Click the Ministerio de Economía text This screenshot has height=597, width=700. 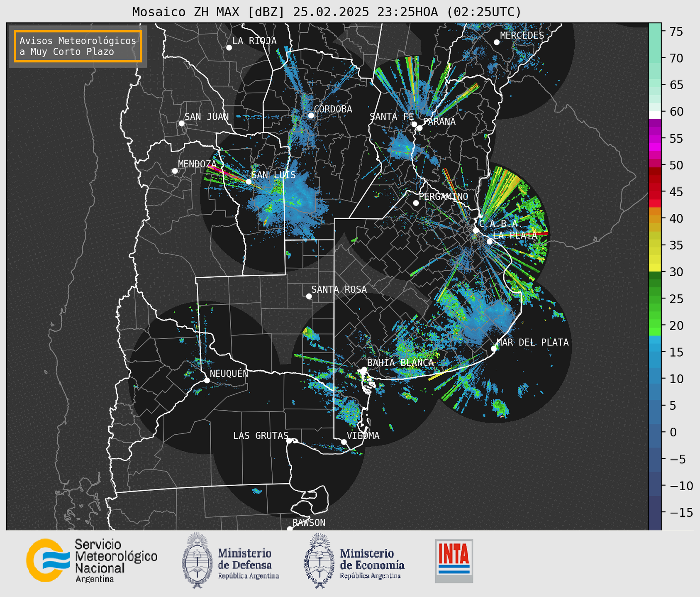click(372, 564)
